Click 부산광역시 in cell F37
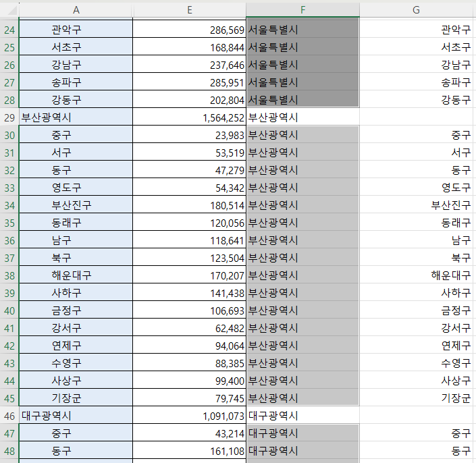The image size is (476, 463). point(273,258)
